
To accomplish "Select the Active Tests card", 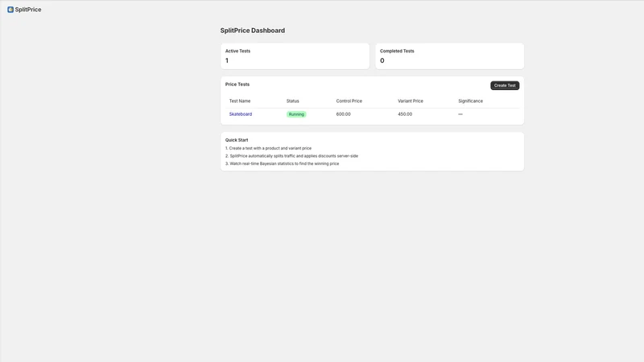I will [x=295, y=56].
